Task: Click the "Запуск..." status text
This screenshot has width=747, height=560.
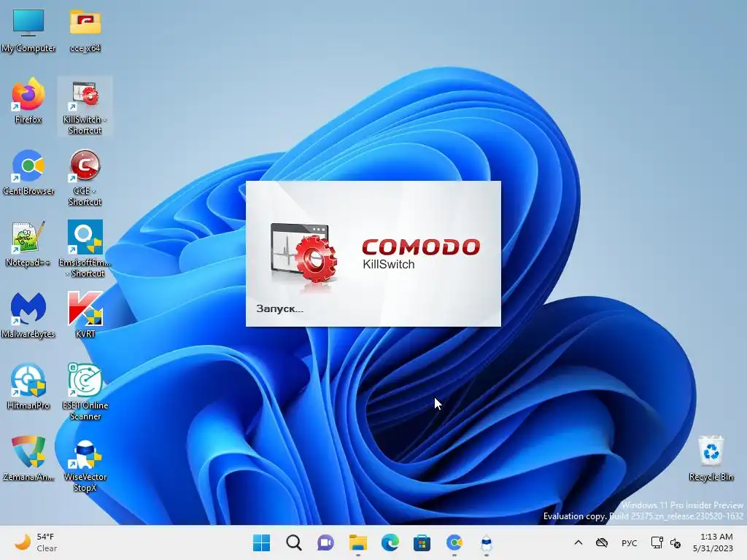Action: tap(279, 309)
